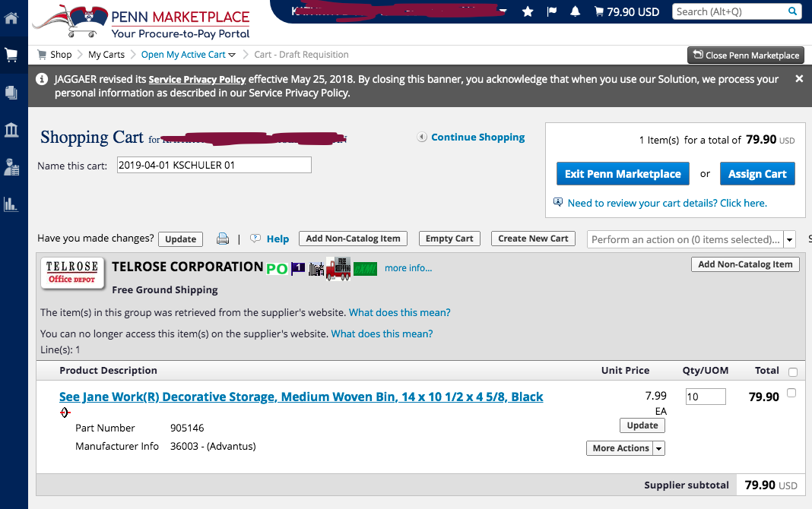Click the green cXML icon
Viewport: 812px width, 509px height.
[x=365, y=269]
